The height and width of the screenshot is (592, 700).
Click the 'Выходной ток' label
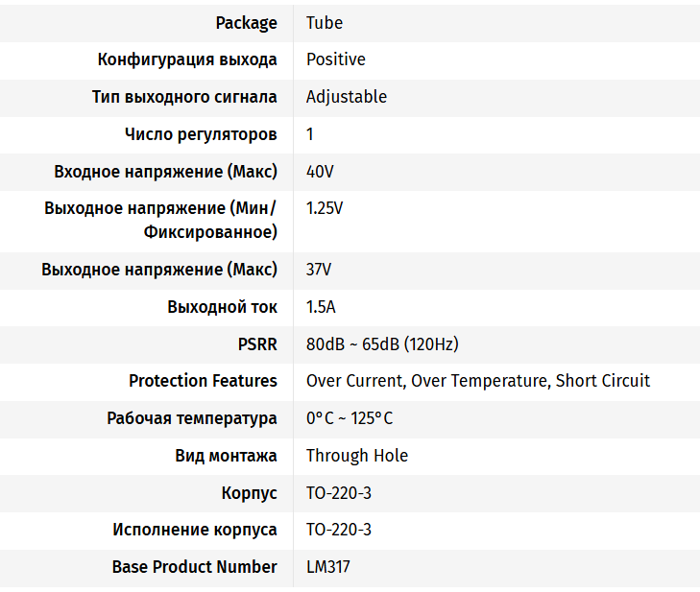click(x=222, y=307)
